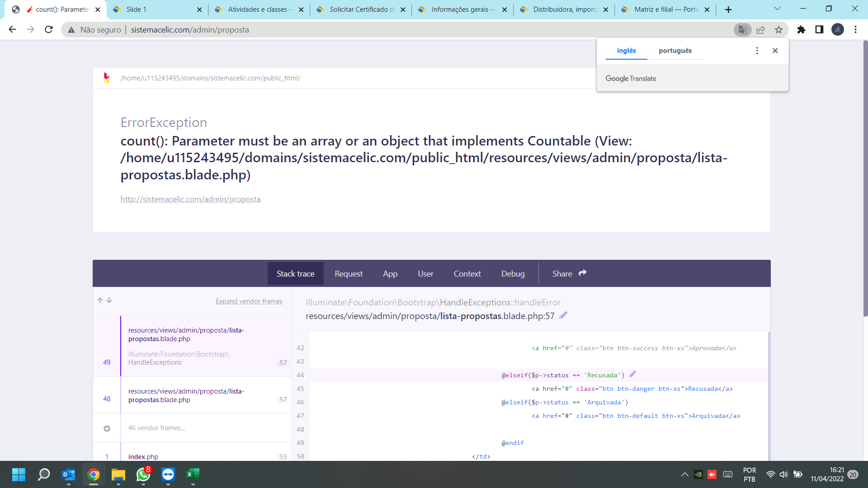Expand the "46 vendor frames..." entry
The height and width of the screenshot is (488, 868).
(x=157, y=427)
